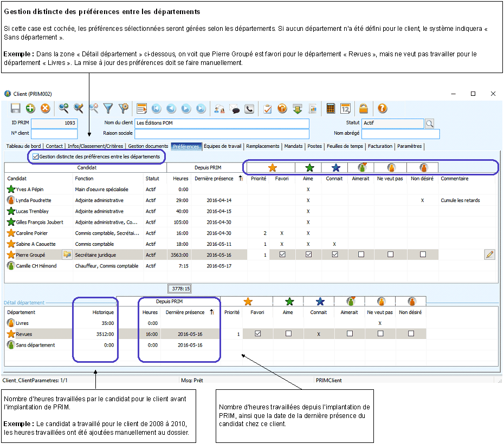
Task: Open the help question mark icon
Action: click(x=382, y=108)
